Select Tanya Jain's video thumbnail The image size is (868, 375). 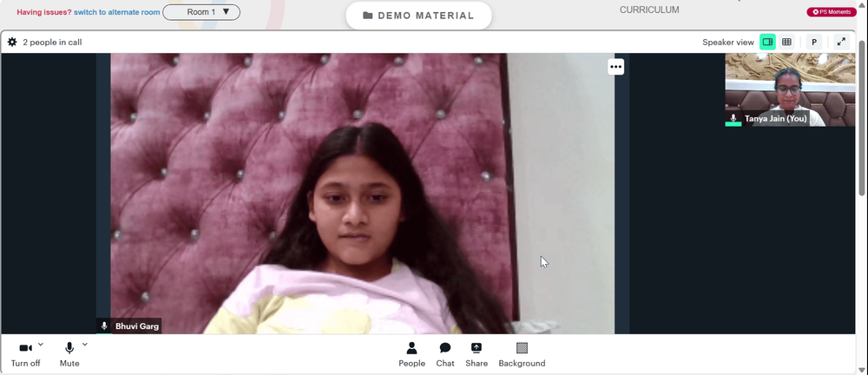pos(790,89)
